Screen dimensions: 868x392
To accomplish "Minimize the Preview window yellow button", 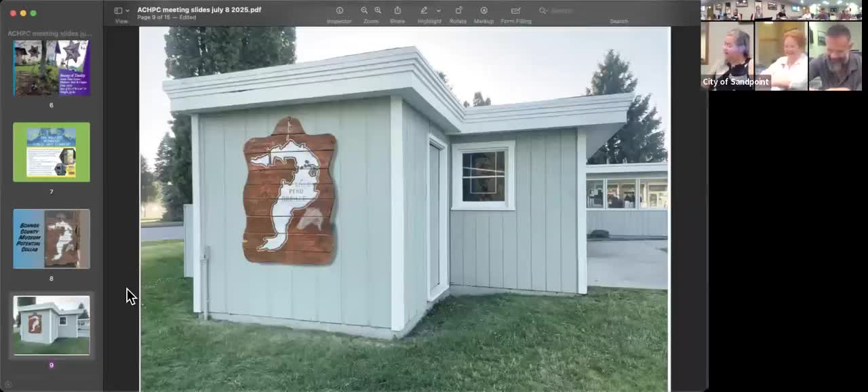I will click(23, 13).
